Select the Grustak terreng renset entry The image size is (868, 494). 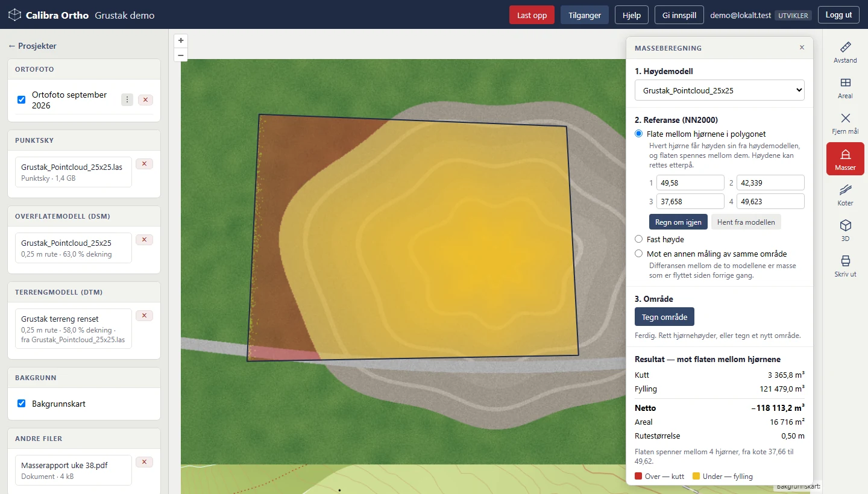[x=74, y=329]
